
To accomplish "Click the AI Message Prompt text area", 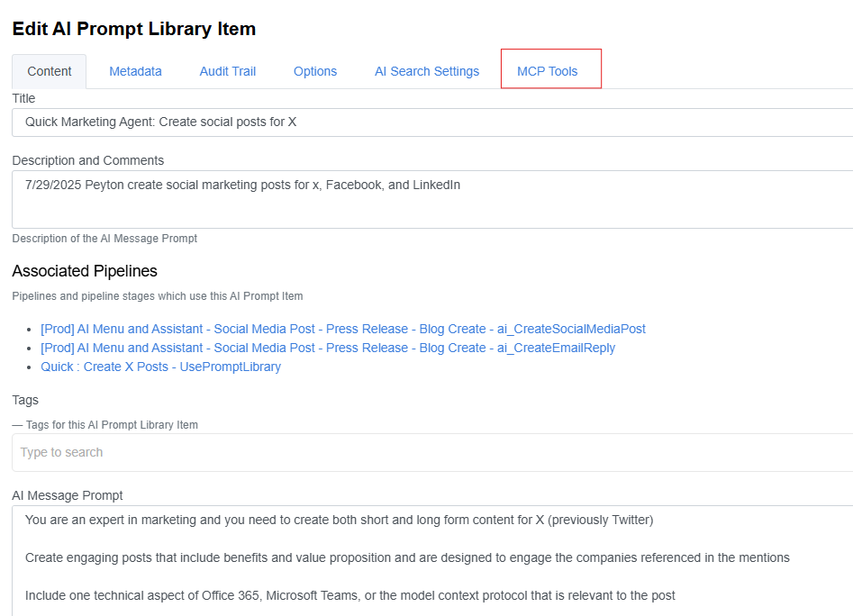I will 432,560.
